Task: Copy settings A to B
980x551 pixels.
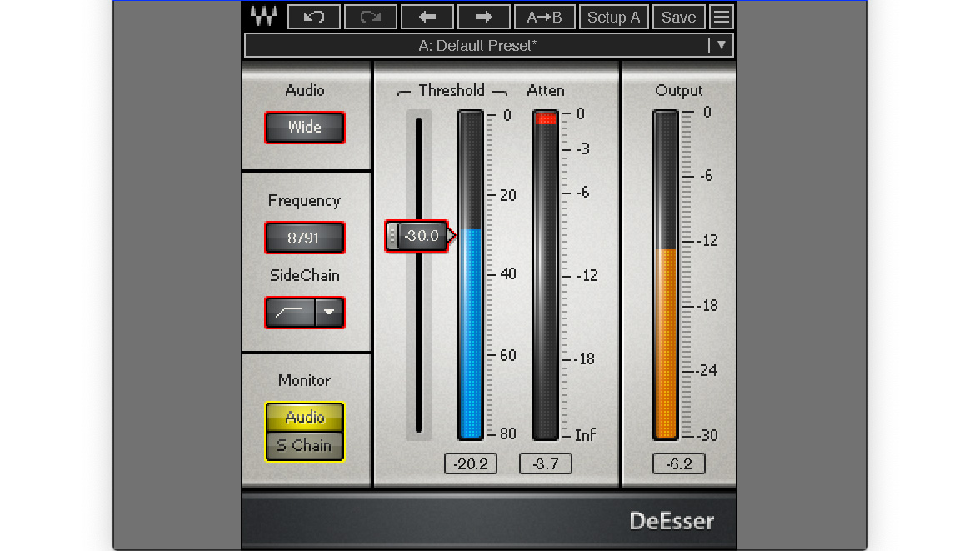Action: pos(543,17)
